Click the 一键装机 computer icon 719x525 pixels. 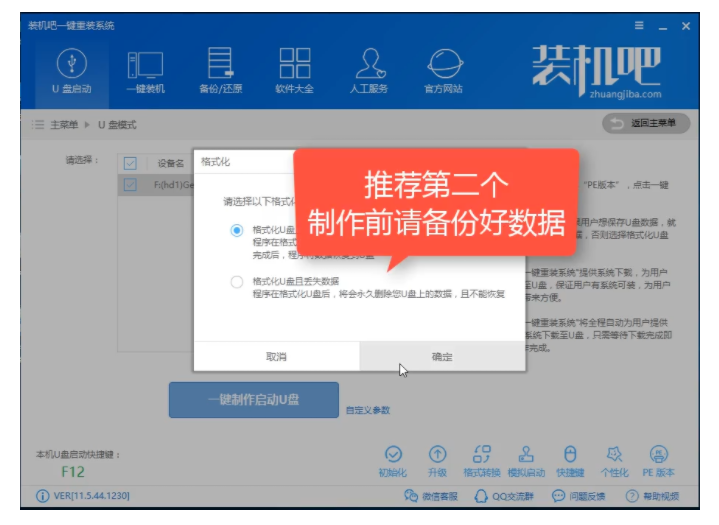pyautogui.click(x=145, y=64)
